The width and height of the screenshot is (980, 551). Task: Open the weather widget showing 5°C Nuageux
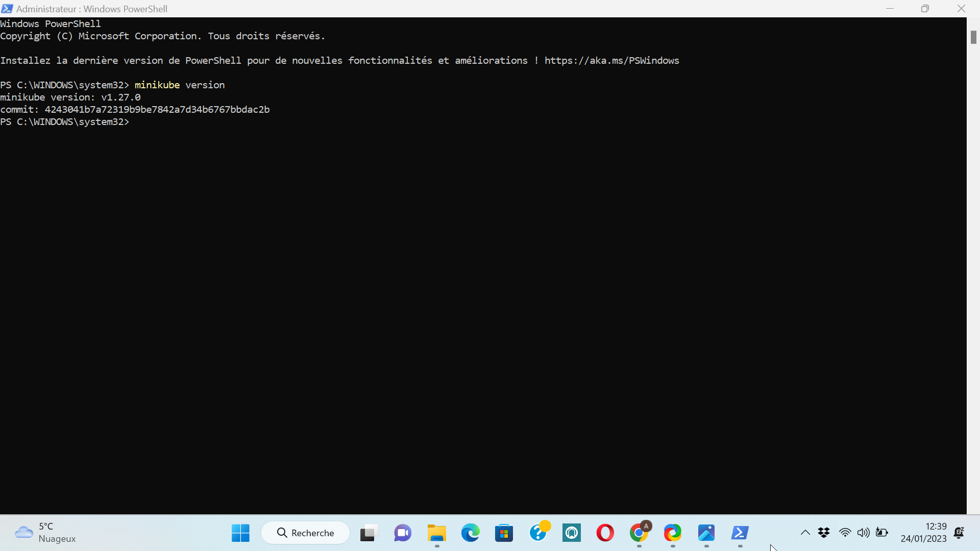click(x=45, y=533)
